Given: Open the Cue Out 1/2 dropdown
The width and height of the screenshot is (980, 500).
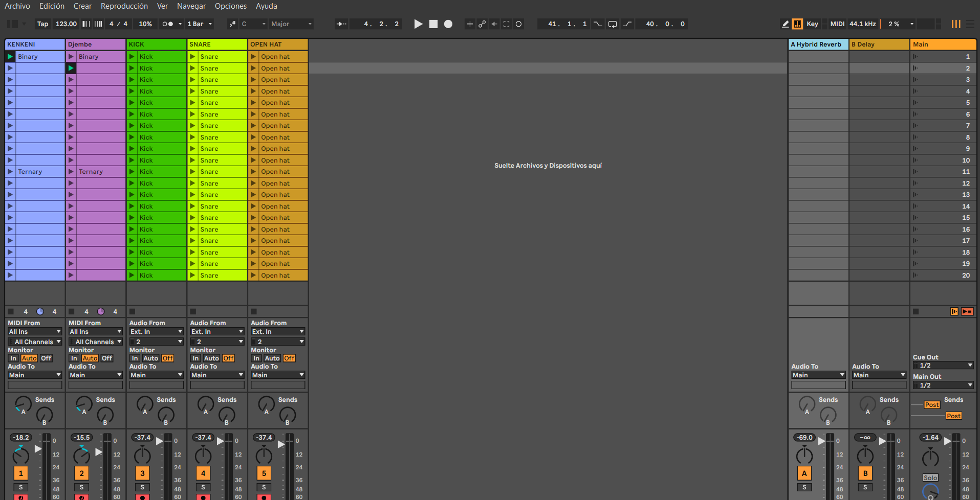Looking at the screenshot, I should point(943,366).
